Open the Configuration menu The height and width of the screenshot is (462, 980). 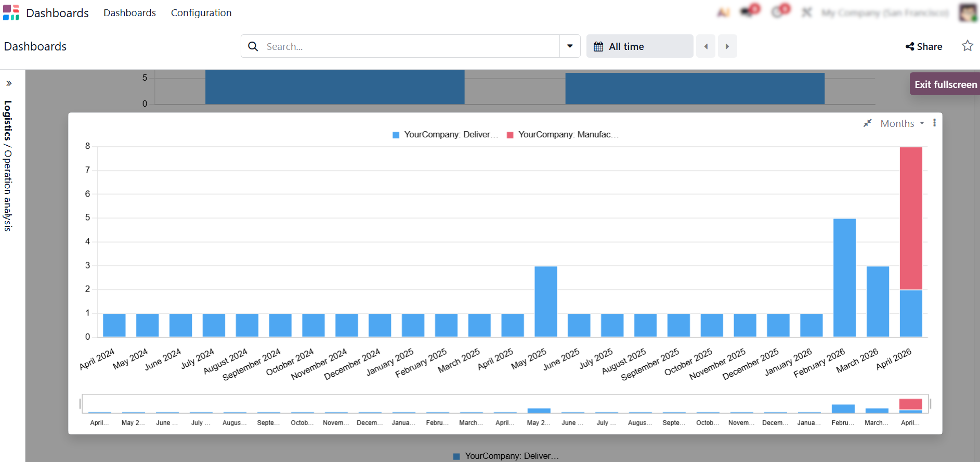[201, 12]
